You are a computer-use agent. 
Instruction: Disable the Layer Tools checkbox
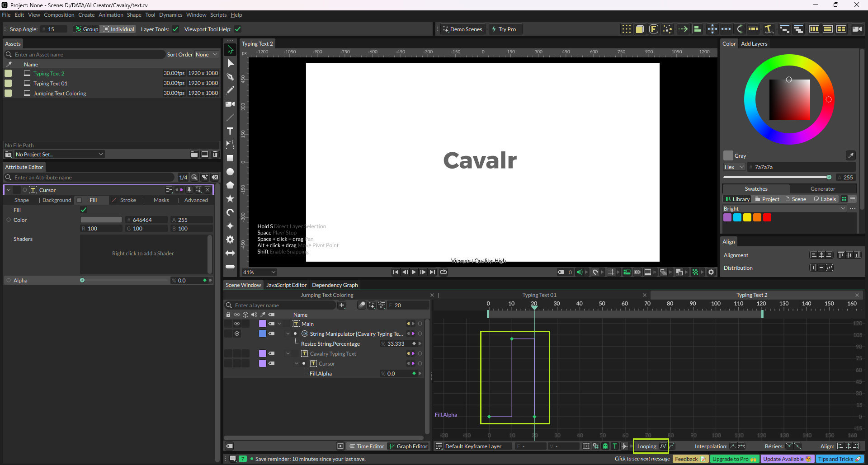click(x=175, y=29)
